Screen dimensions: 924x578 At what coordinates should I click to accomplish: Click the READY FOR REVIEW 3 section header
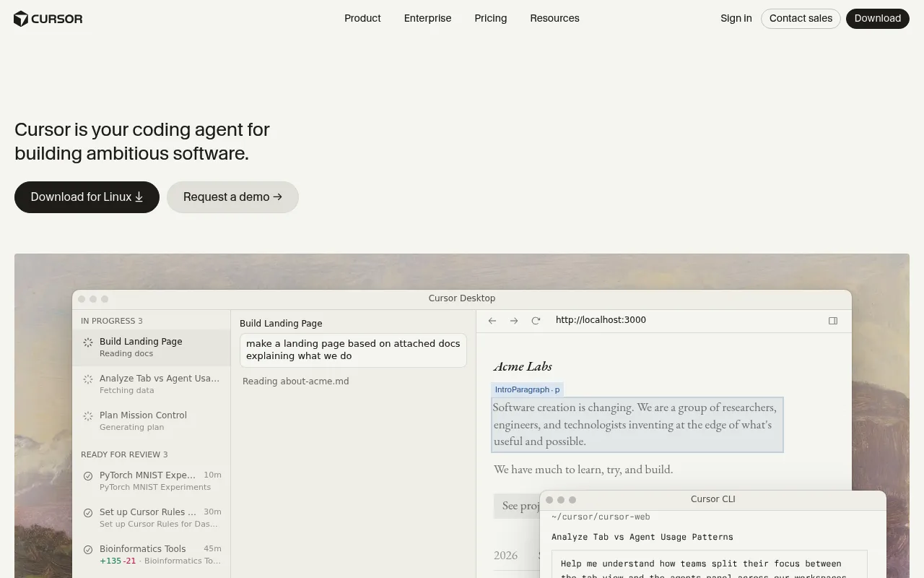pos(124,454)
